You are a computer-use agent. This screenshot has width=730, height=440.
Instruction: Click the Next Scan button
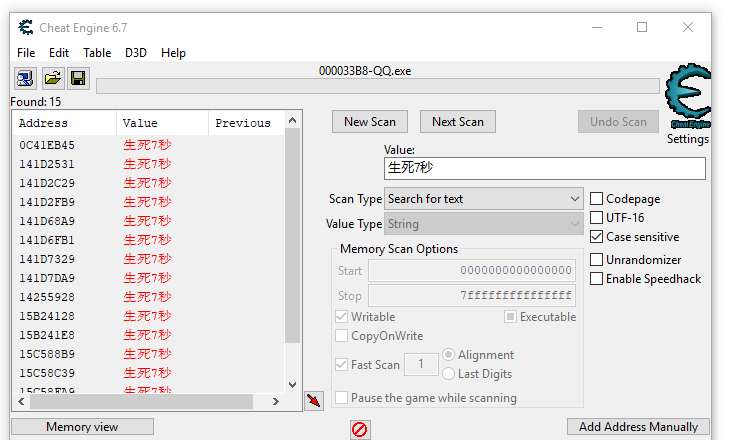458,122
